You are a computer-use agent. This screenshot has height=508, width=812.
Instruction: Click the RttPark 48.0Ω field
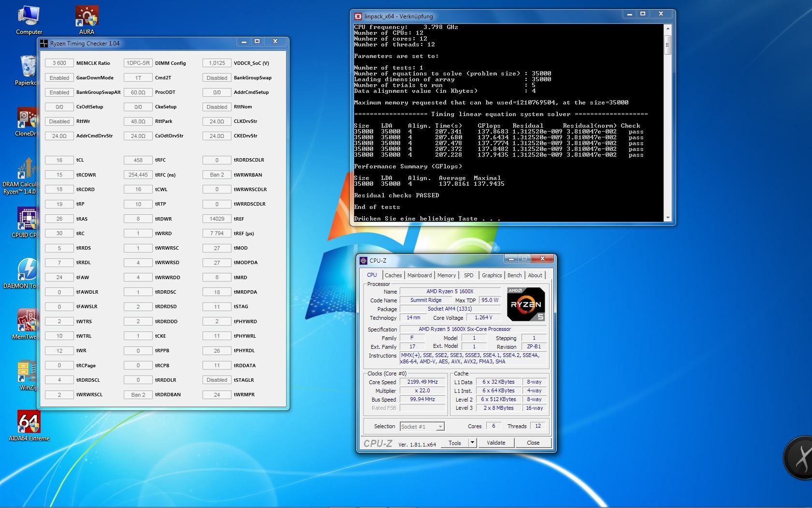[138, 121]
